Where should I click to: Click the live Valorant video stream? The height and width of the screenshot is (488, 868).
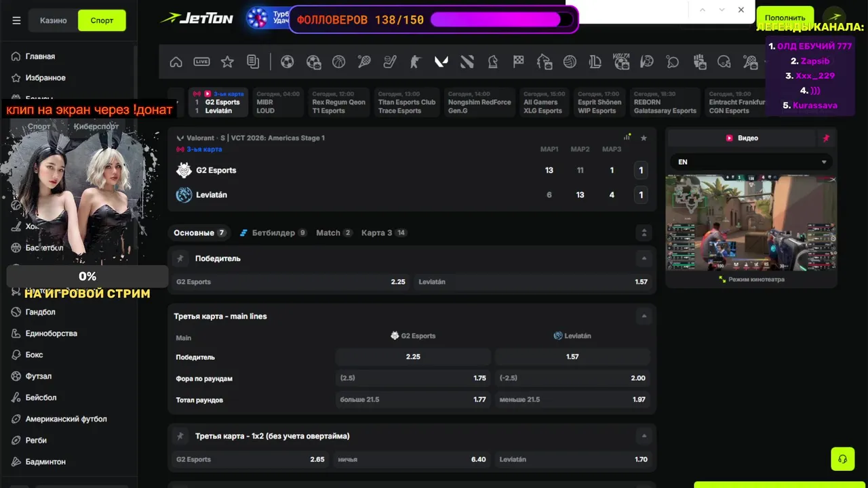[x=751, y=222]
